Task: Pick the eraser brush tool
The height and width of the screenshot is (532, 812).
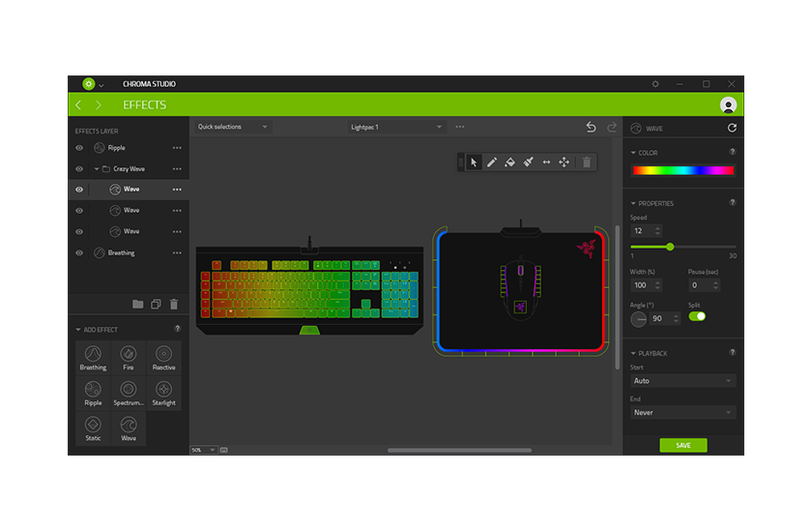Action: coord(528,163)
